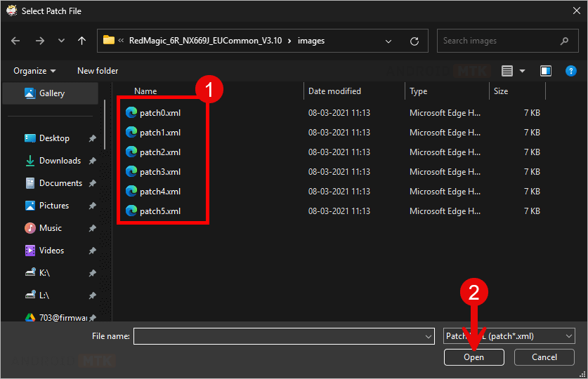
Task: Expand the view options dropdown arrow
Action: pyautogui.click(x=522, y=71)
